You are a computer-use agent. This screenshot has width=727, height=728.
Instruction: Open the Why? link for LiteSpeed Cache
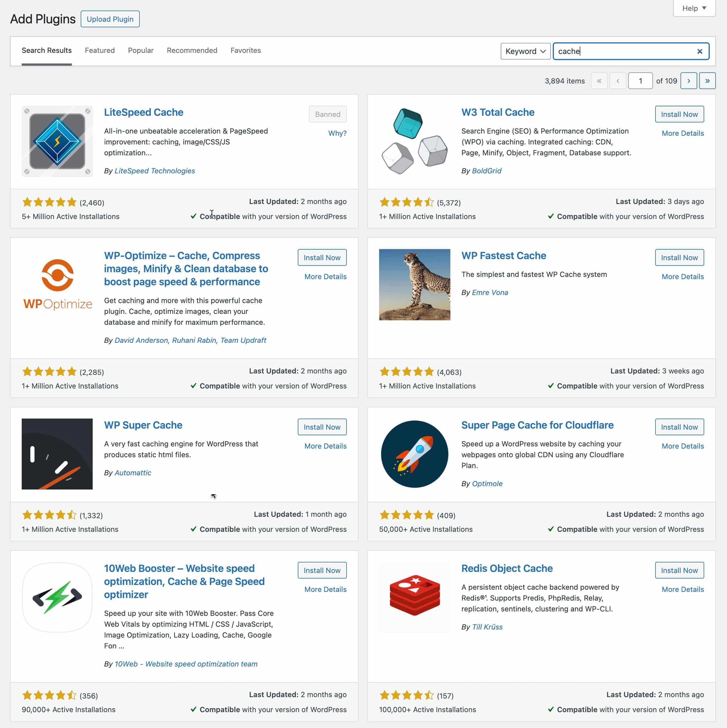coord(337,133)
